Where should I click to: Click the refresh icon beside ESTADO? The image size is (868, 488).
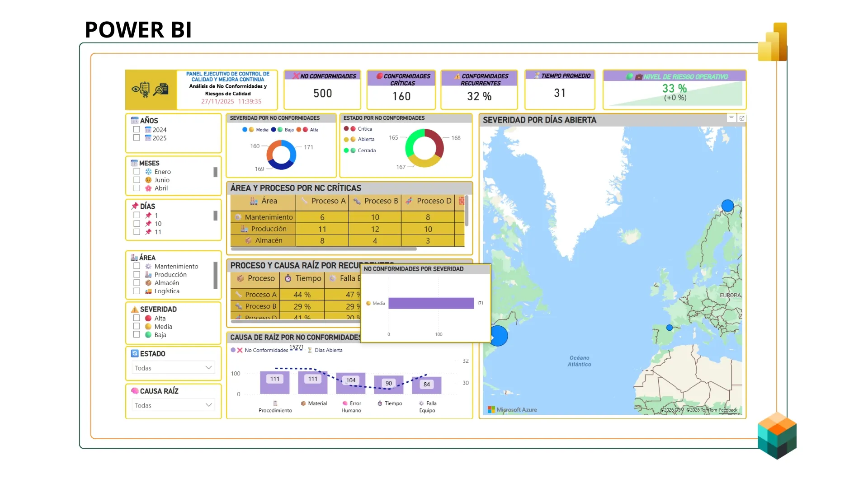(135, 353)
